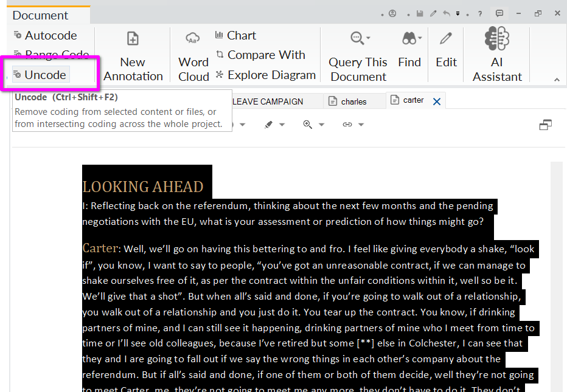Open the AI Assistant
The height and width of the screenshot is (392, 567).
coord(497,56)
